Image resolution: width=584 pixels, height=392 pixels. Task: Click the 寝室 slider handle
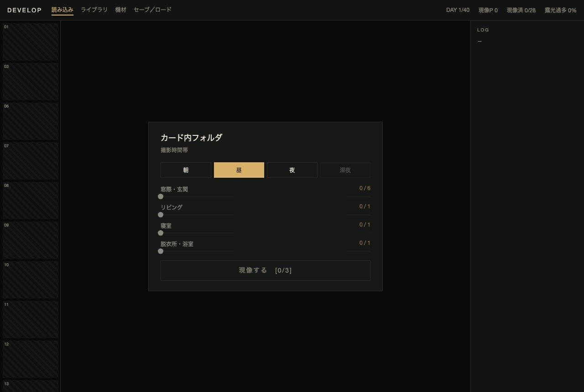point(161,233)
